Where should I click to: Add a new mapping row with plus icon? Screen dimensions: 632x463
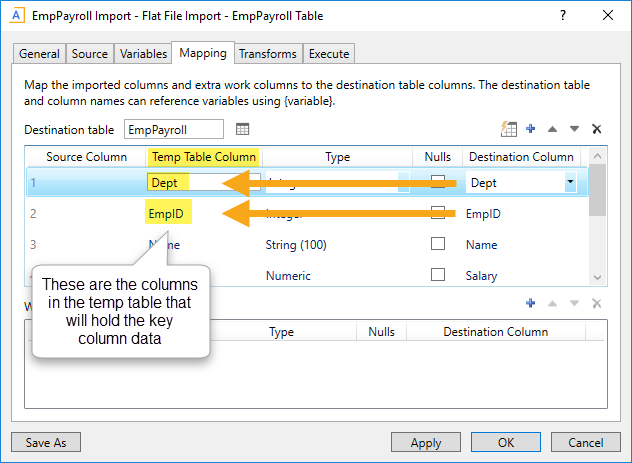[530, 129]
